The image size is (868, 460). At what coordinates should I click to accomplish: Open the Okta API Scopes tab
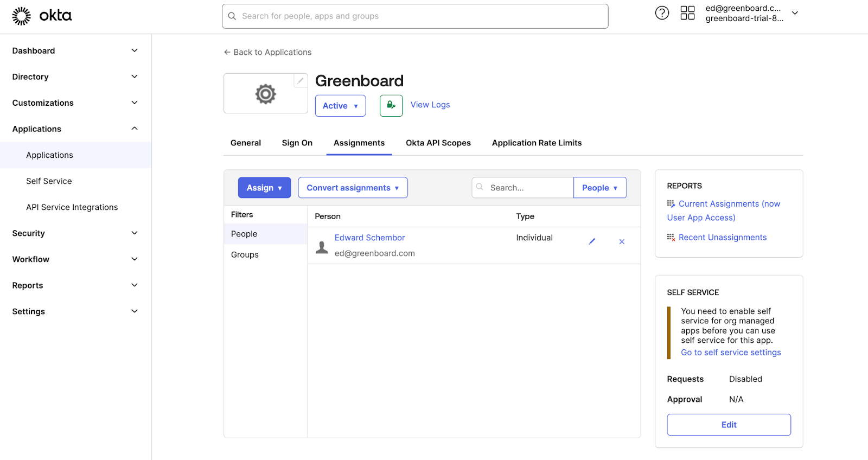(x=438, y=143)
